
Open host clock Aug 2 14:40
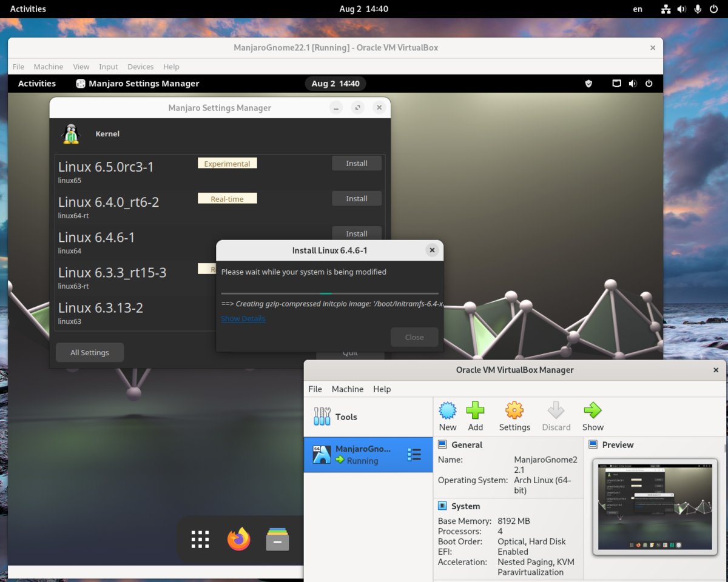[x=364, y=9]
